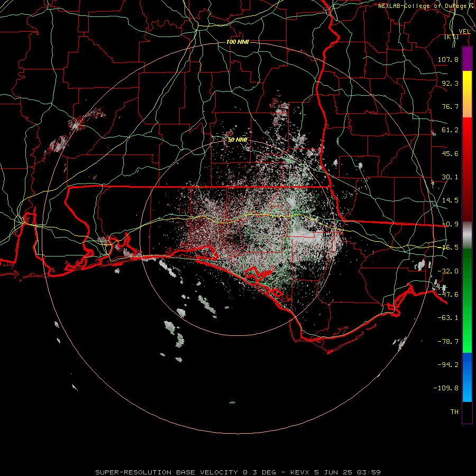Click the yellow-orange segment of the color bar
Viewport: 476px width, 476px height.
click(x=467, y=94)
